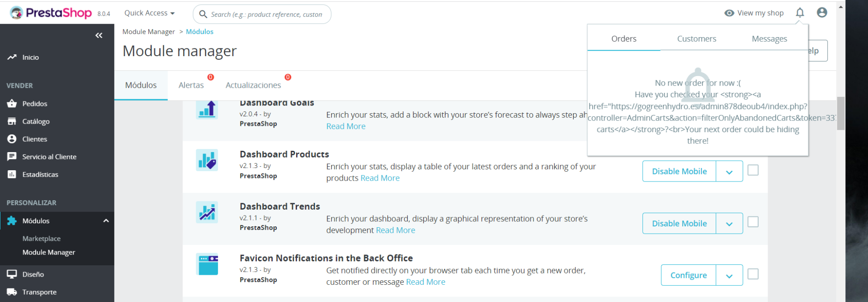This screenshot has height=302, width=868.
Task: Switch to the Alertas tab
Action: pyautogui.click(x=191, y=85)
